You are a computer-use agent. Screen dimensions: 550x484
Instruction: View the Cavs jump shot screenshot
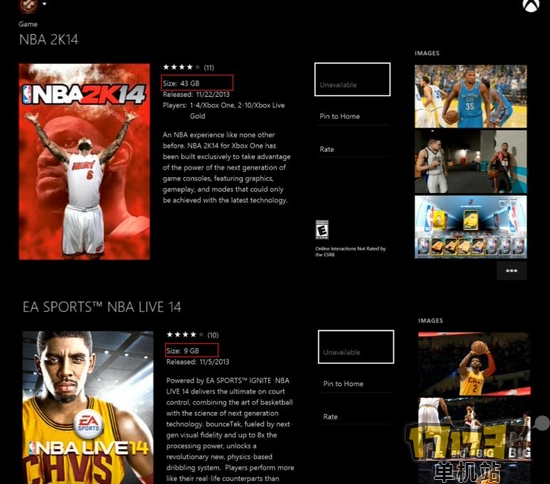474,364
